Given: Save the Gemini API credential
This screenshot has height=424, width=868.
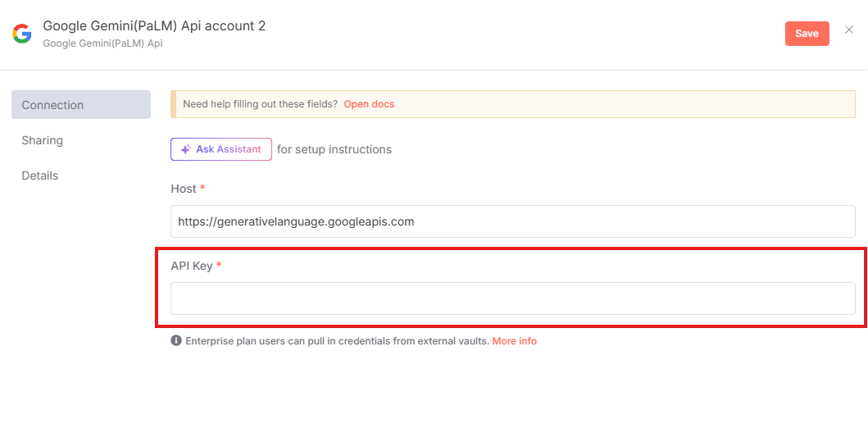Looking at the screenshot, I should [807, 34].
